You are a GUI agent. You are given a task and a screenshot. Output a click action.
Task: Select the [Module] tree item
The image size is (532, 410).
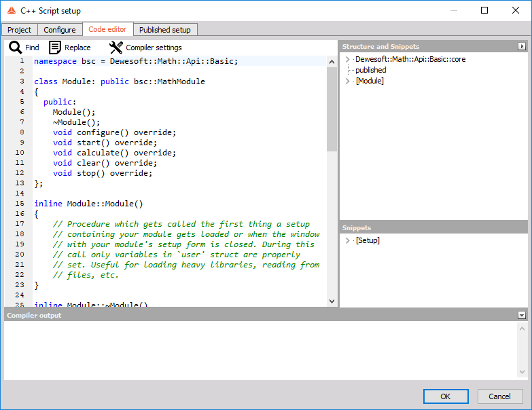click(x=370, y=81)
